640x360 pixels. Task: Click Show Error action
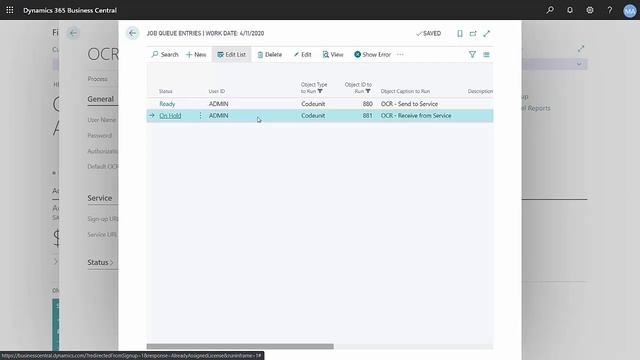tap(372, 54)
